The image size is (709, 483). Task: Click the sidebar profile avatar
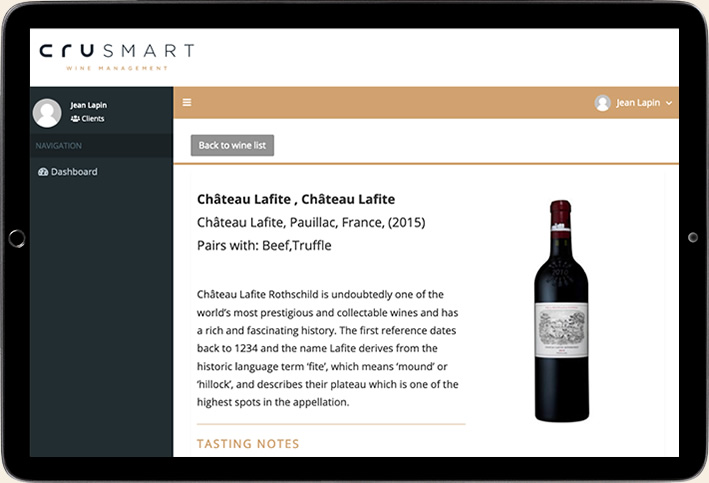coord(47,113)
